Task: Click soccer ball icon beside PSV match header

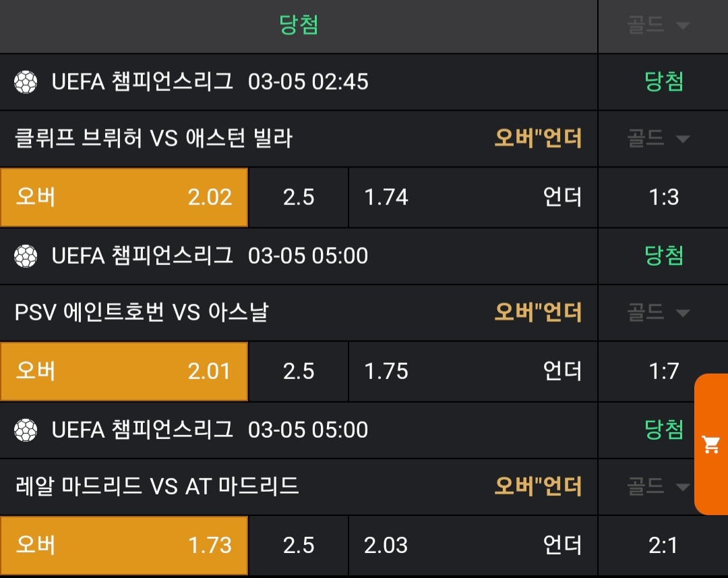Action: pyautogui.click(x=26, y=256)
